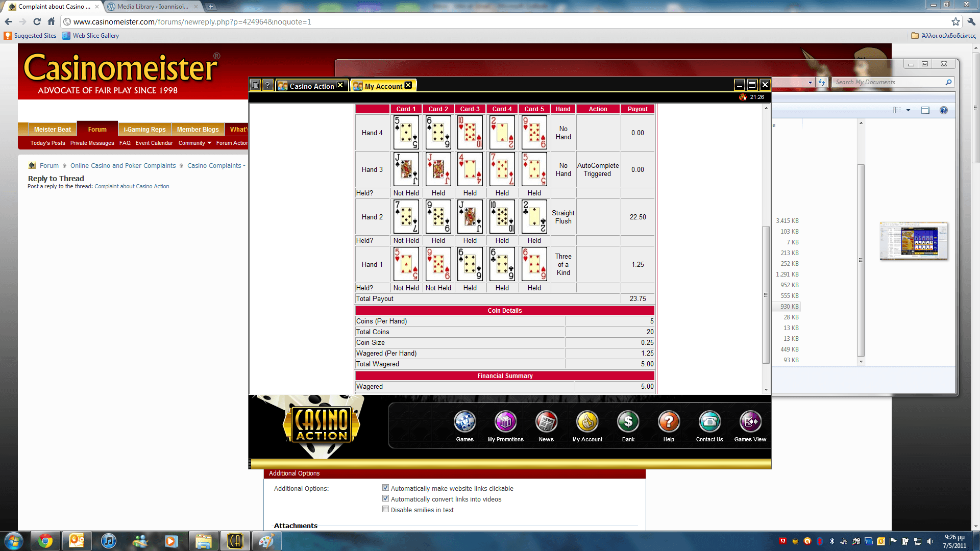Open Windows Explorer folder on taskbar
Viewport: 980px width, 551px height.
click(x=203, y=541)
